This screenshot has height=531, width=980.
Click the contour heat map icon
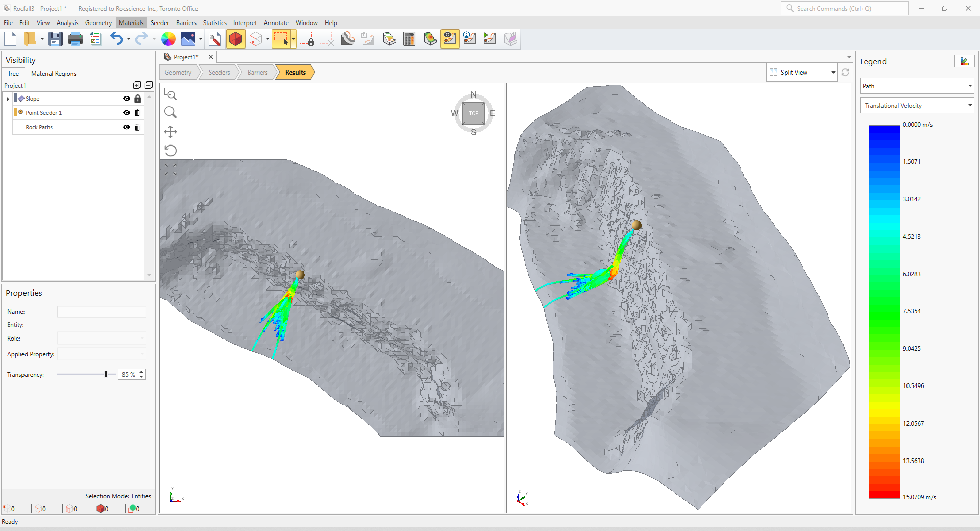tap(430, 39)
